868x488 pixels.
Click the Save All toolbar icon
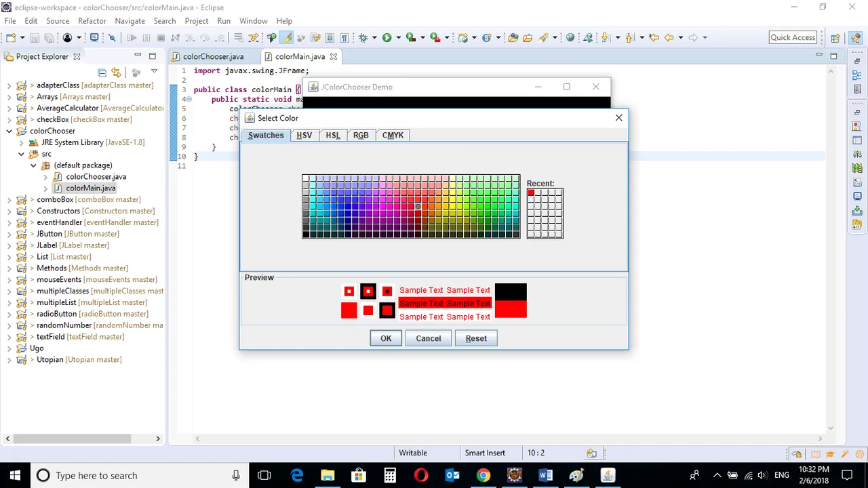(49, 38)
